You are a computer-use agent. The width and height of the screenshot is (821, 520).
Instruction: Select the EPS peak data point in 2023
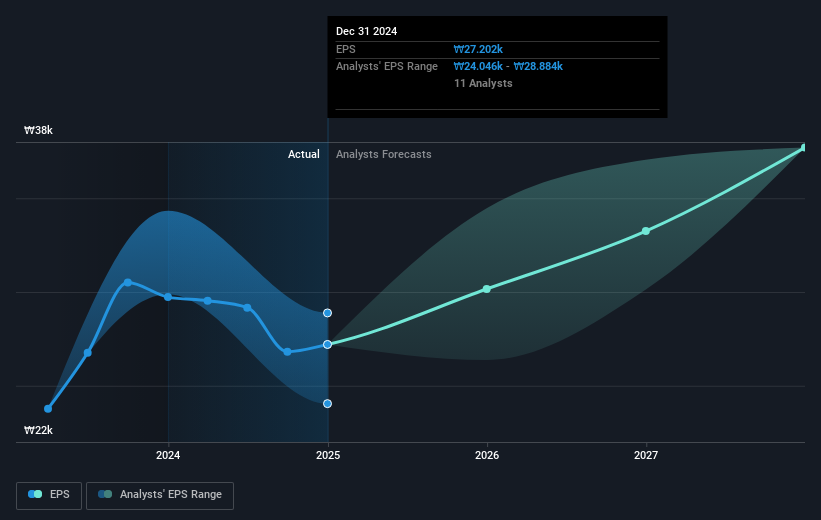pyautogui.click(x=128, y=282)
